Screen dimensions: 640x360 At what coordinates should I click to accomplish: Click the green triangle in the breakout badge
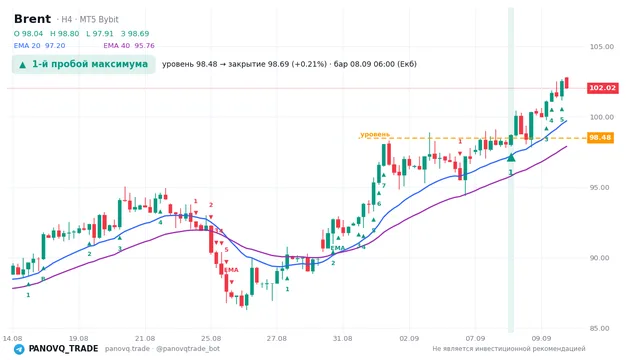point(23,65)
